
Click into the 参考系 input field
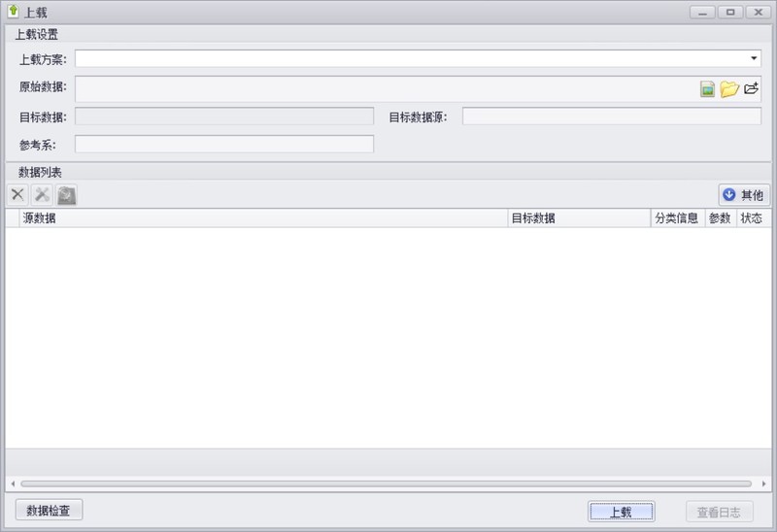[224, 145]
